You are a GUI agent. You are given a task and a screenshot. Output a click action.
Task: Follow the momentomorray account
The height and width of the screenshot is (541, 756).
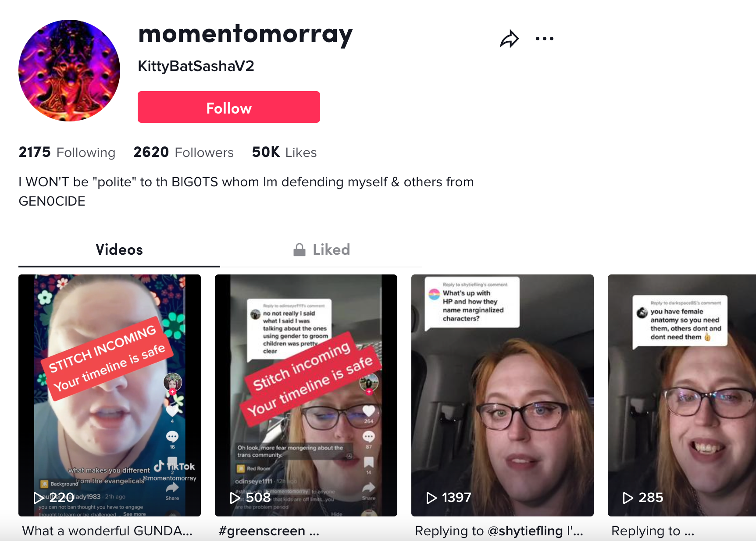click(x=229, y=107)
